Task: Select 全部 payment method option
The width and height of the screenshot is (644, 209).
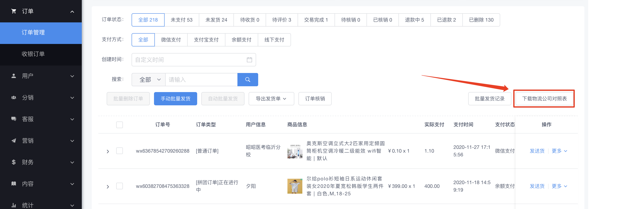Action: coord(143,40)
